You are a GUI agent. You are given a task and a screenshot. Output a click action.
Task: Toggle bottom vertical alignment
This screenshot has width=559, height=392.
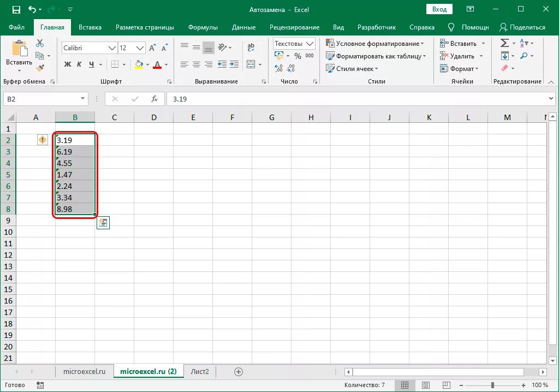point(209,48)
